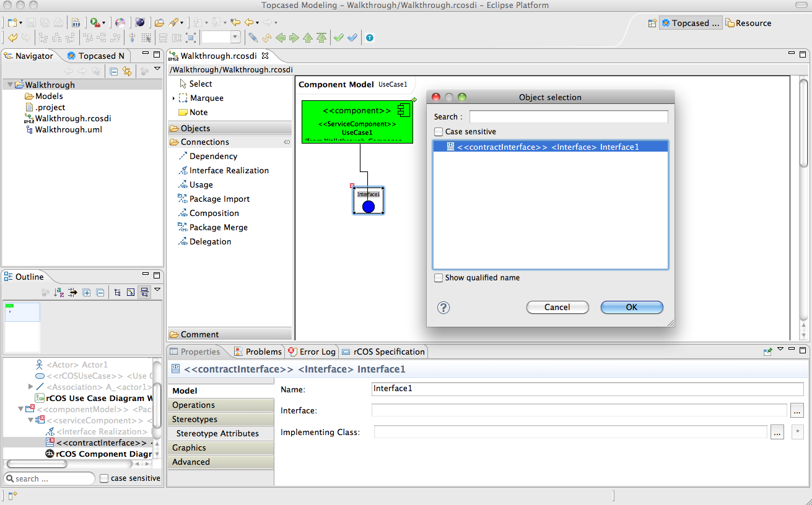Screen dimensions: 812x505
Task: Expand the Association A_<actor1> outline node
Action: [31, 387]
